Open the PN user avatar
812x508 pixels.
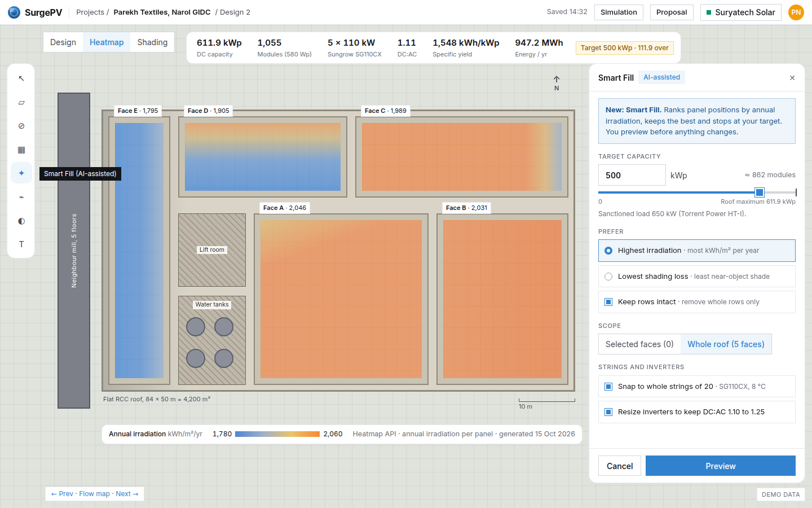(796, 12)
